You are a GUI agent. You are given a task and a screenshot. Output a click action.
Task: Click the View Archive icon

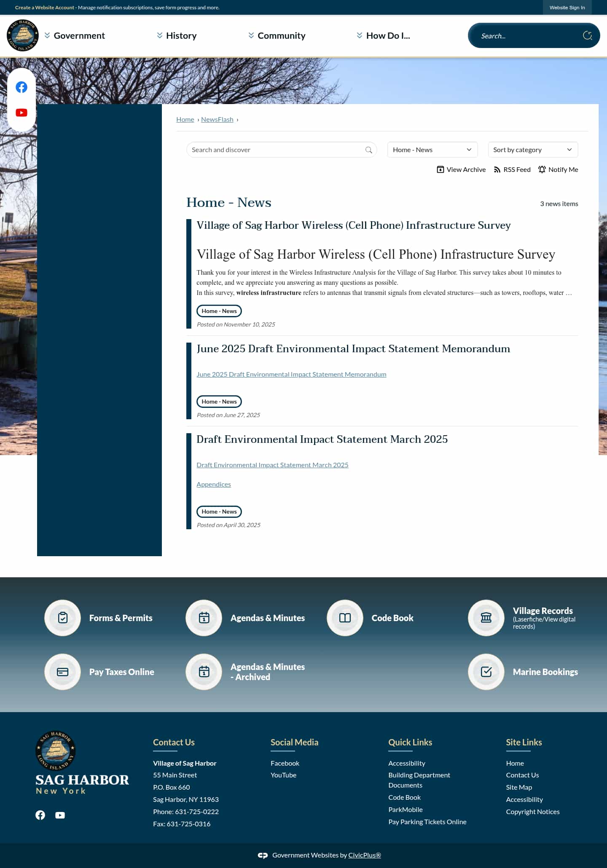[440, 169]
